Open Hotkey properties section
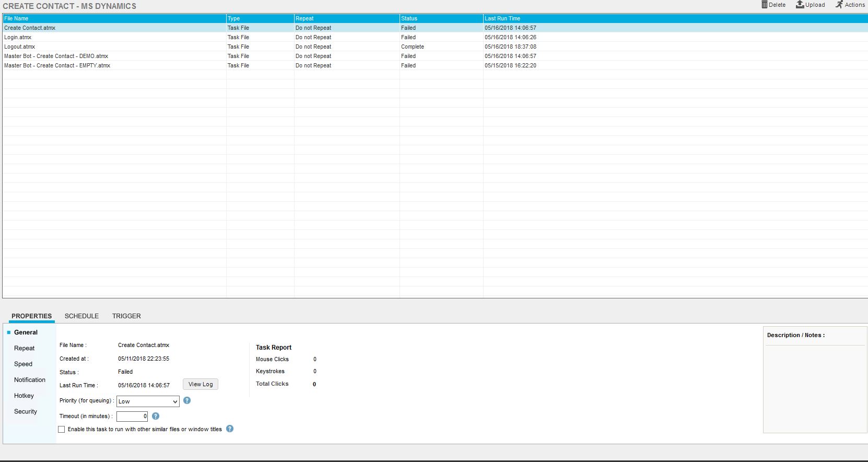The image size is (868, 462). (24, 396)
